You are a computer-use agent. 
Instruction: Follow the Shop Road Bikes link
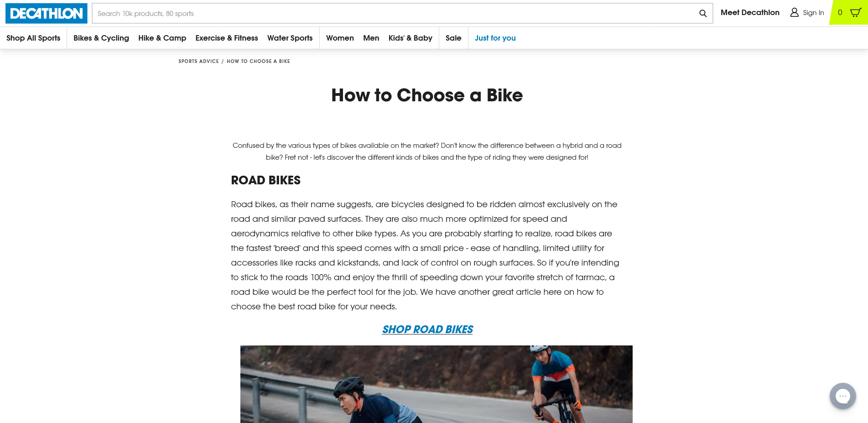(427, 329)
